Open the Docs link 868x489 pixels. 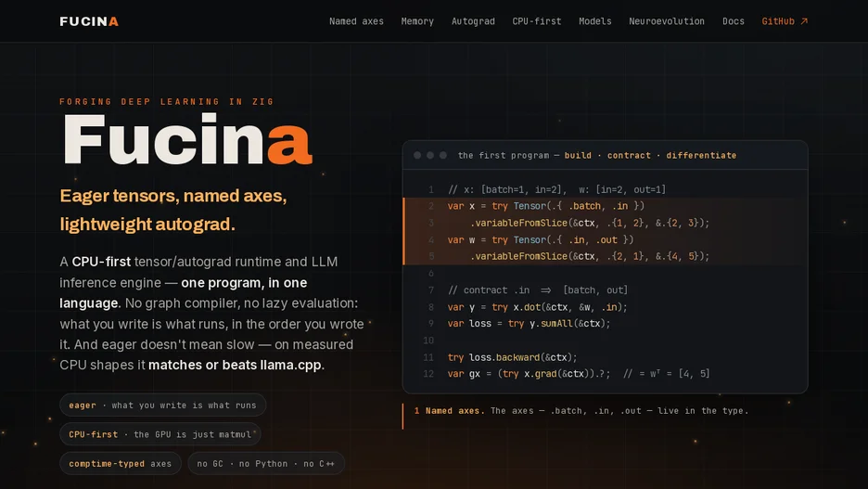(x=734, y=21)
